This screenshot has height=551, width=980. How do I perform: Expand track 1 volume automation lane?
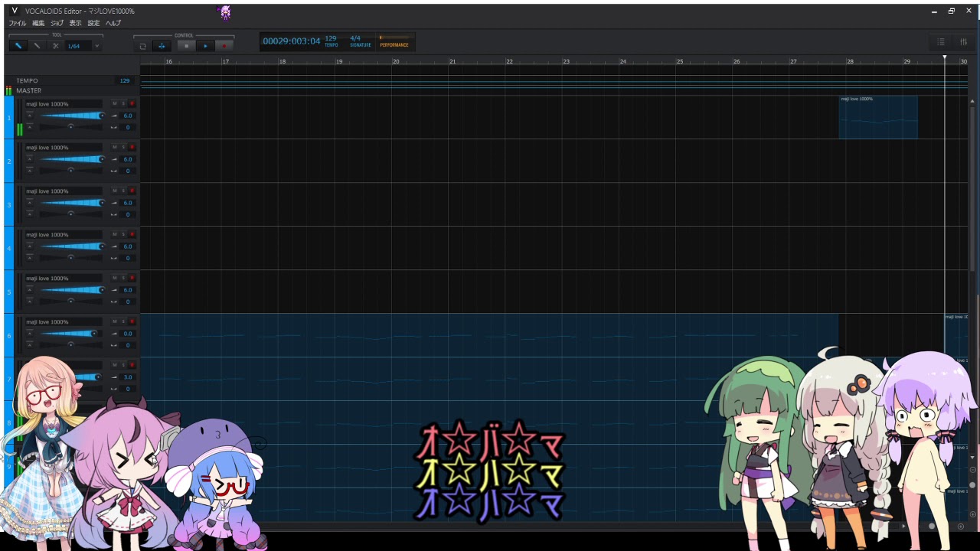(x=30, y=116)
